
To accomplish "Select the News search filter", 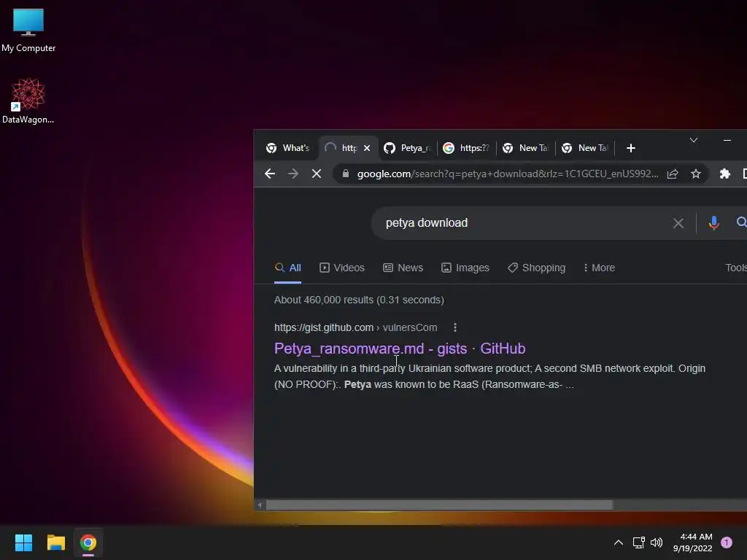I will (403, 268).
